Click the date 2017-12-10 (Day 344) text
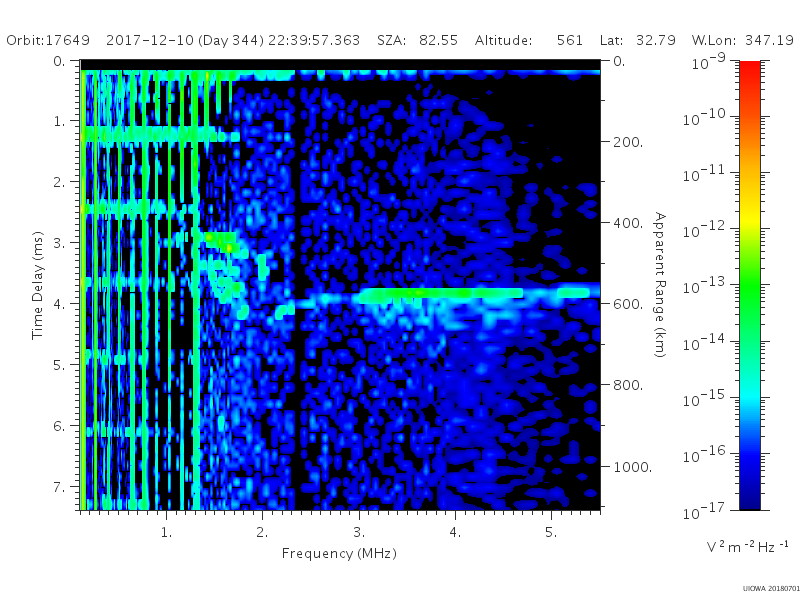This screenshot has height=600, width=800. click(185, 40)
